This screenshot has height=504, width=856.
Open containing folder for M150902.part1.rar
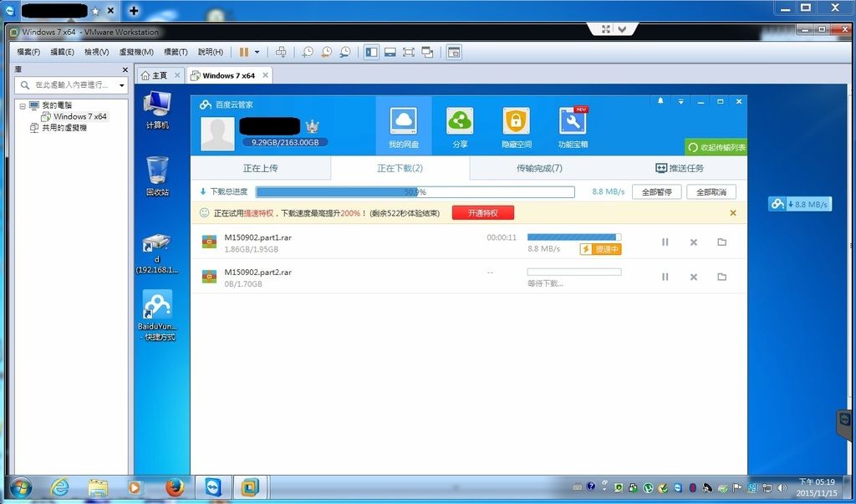coord(721,242)
